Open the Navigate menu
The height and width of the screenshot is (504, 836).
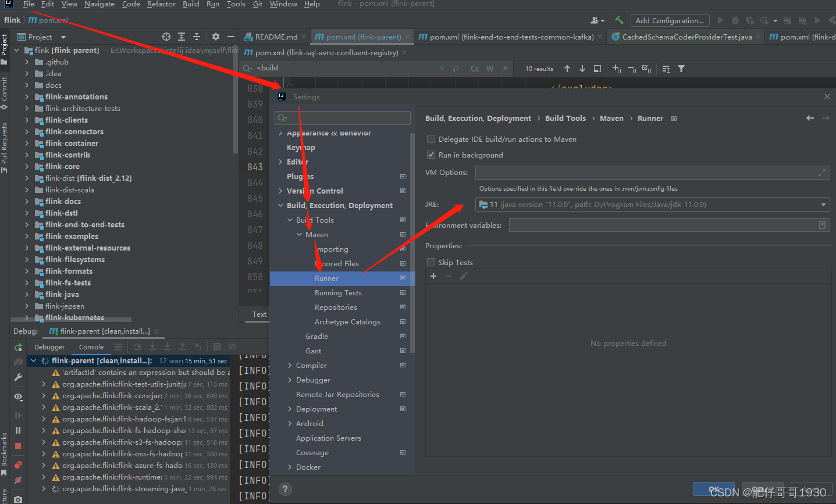click(99, 4)
